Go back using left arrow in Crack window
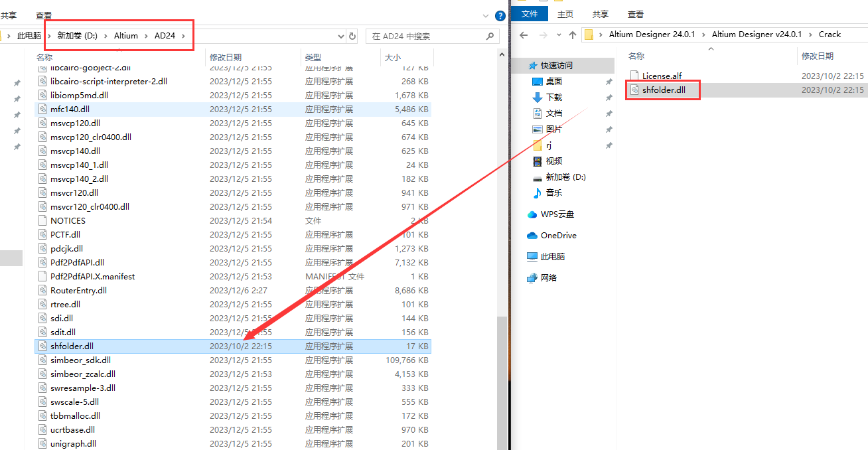The image size is (868, 450). click(524, 35)
